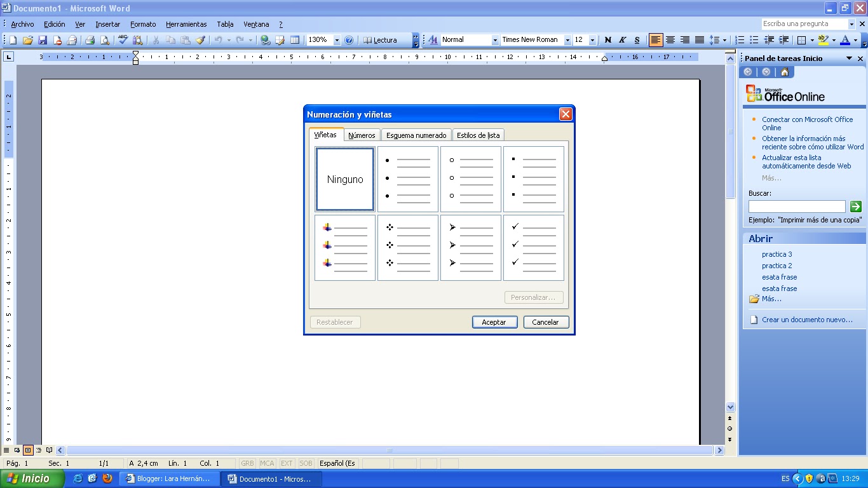The width and height of the screenshot is (868, 488).
Task: Justify the paragraph text
Action: pos(699,40)
